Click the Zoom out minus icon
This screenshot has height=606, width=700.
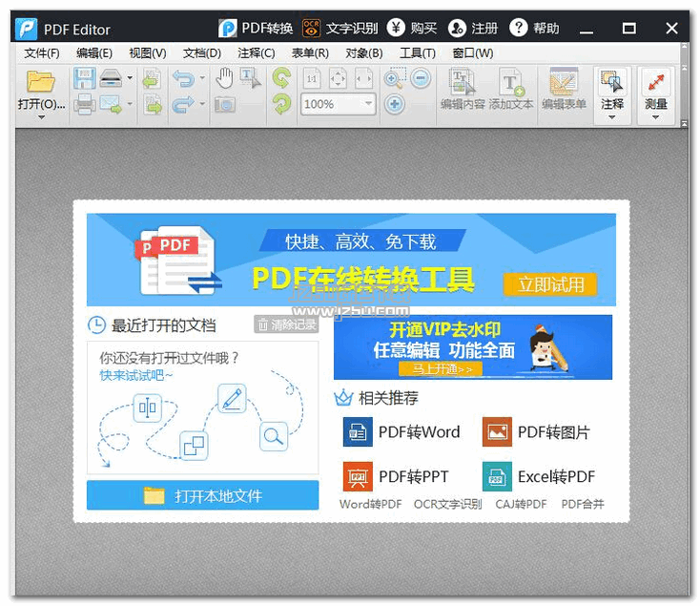pos(421,78)
